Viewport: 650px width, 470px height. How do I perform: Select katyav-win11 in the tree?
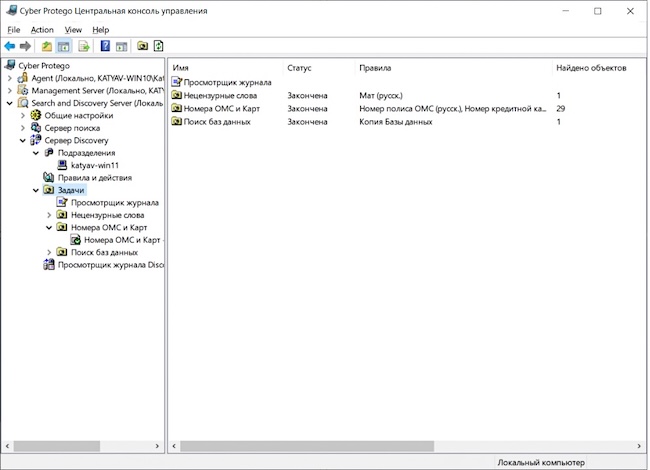(x=95, y=165)
